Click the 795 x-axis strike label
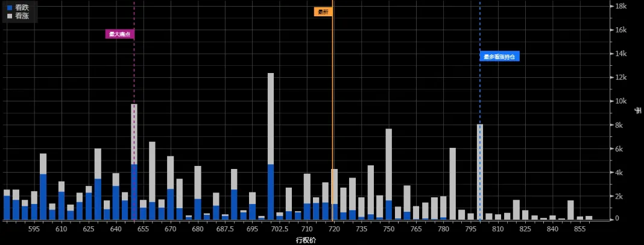The height and width of the screenshot is (245, 644). [x=471, y=229]
